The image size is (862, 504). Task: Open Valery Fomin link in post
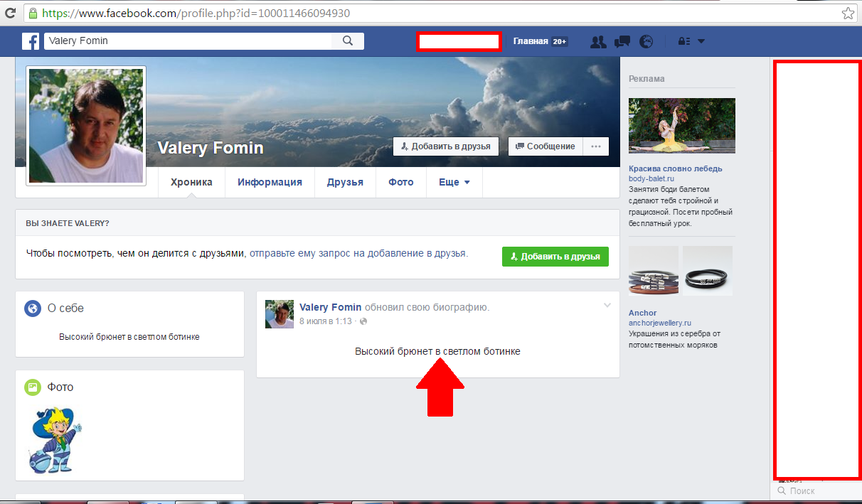pyautogui.click(x=331, y=307)
